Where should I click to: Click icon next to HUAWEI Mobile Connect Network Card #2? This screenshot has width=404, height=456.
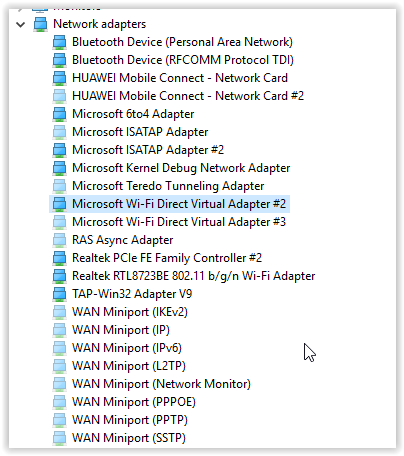tap(59, 96)
